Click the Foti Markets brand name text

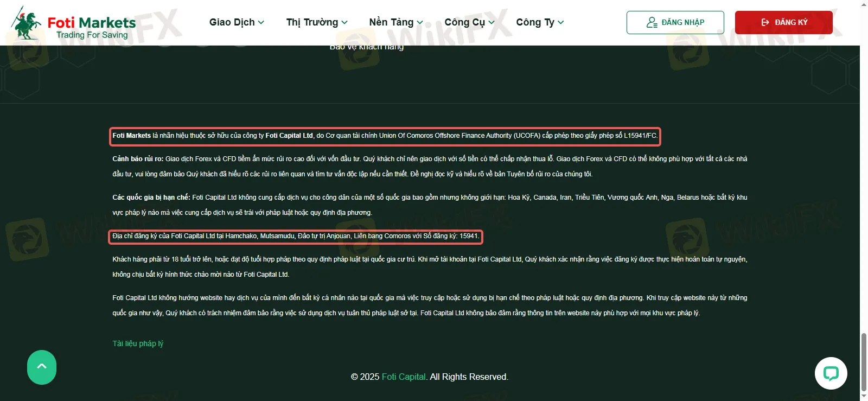click(92, 22)
